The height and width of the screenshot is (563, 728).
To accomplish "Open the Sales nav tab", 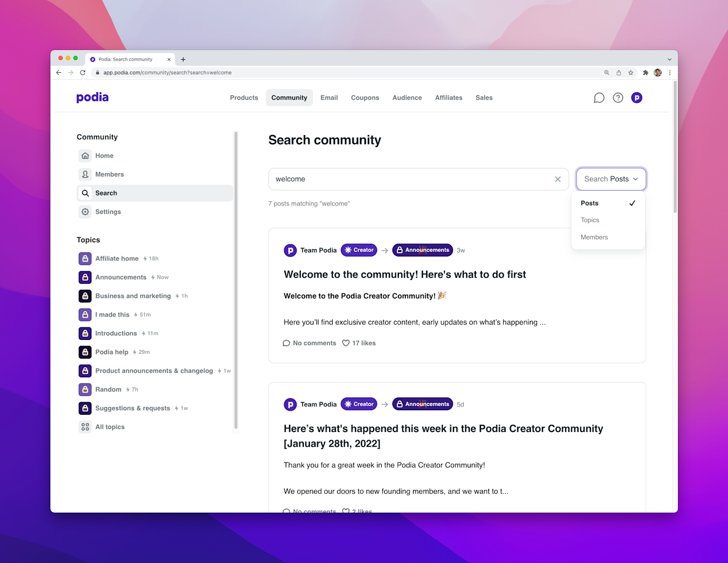I will (x=484, y=98).
